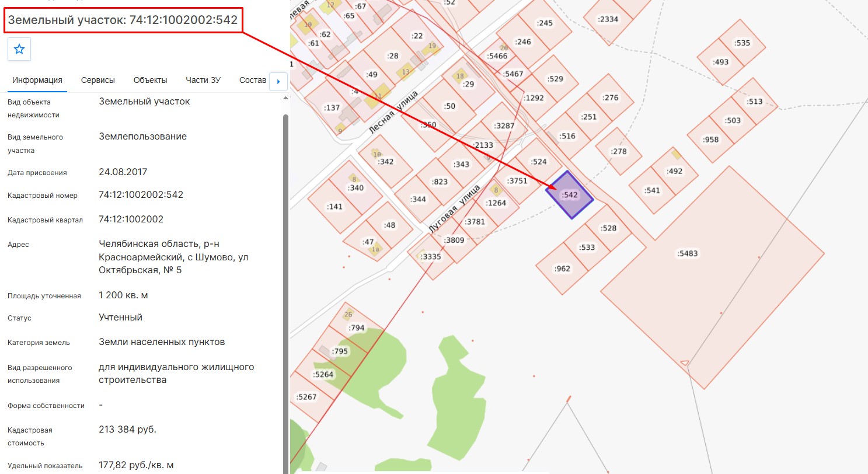Click building number 13 icon on map
868x474 pixels.
point(405,72)
